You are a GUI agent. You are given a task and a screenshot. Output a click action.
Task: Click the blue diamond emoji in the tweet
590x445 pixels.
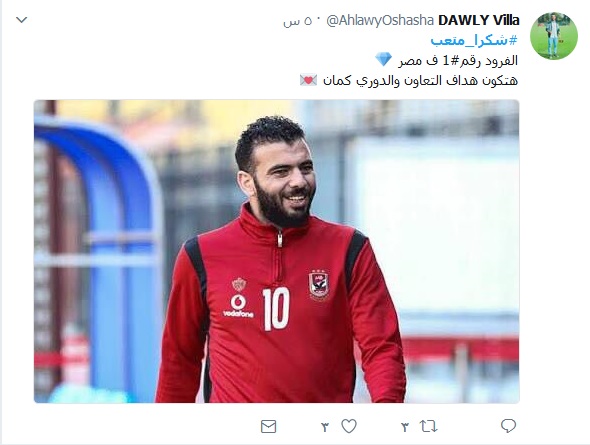click(x=383, y=59)
